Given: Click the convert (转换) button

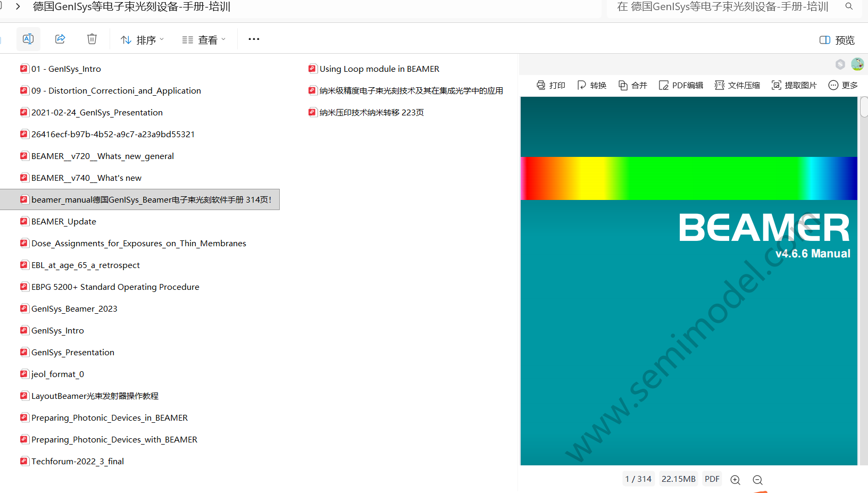Looking at the screenshot, I should pyautogui.click(x=592, y=85).
